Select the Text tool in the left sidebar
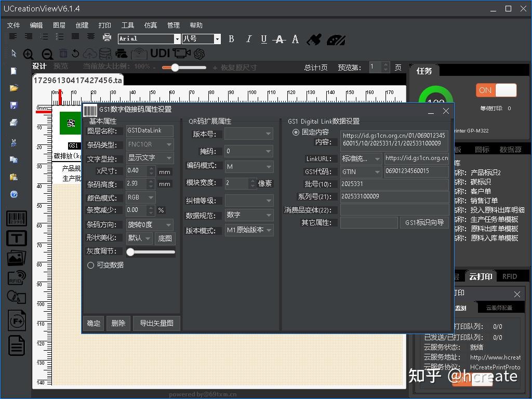Image resolution: width=532 pixels, height=399 pixels. [16, 238]
